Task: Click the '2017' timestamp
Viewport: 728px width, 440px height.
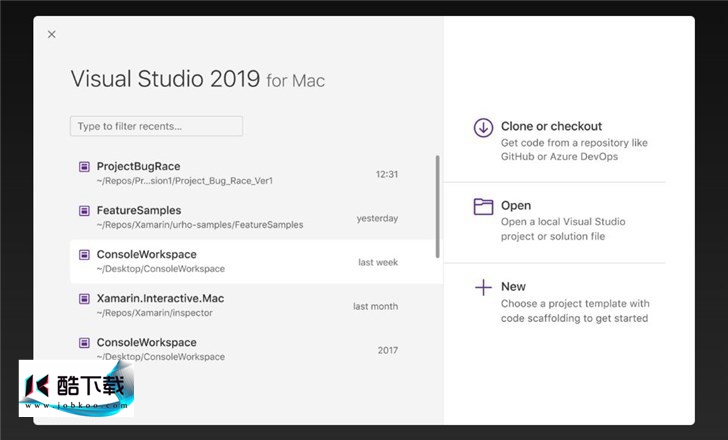Action: (388, 350)
